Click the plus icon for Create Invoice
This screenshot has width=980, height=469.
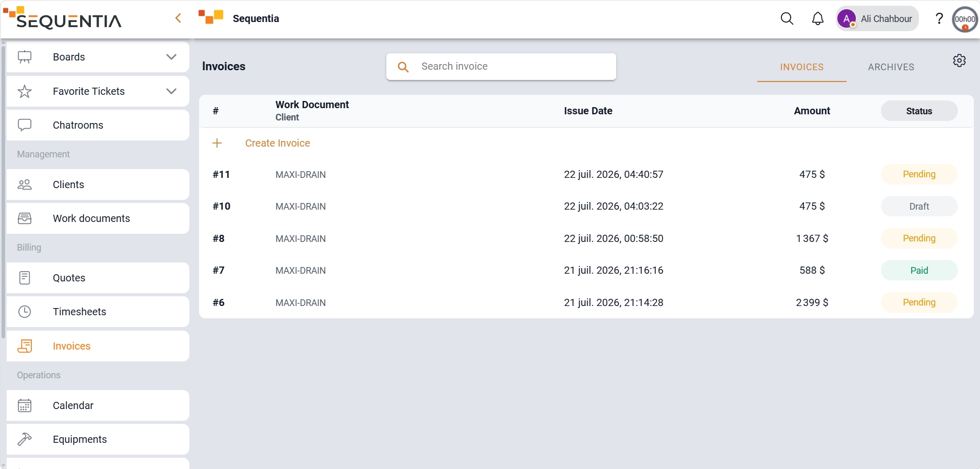point(217,143)
